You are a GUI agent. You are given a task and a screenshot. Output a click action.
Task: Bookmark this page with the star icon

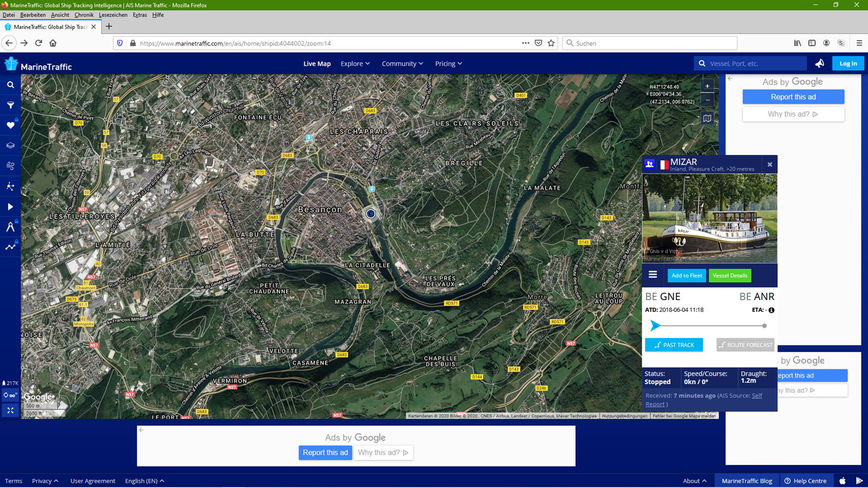551,43
